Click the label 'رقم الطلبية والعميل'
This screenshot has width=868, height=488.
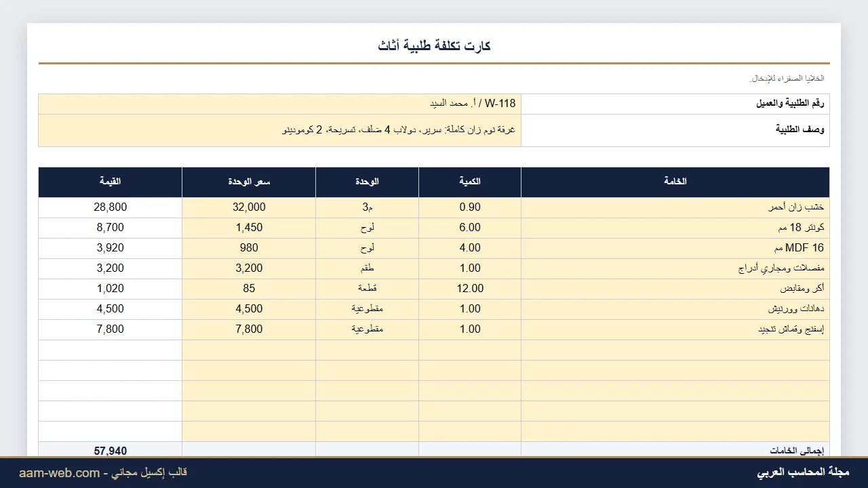pyautogui.click(x=790, y=104)
